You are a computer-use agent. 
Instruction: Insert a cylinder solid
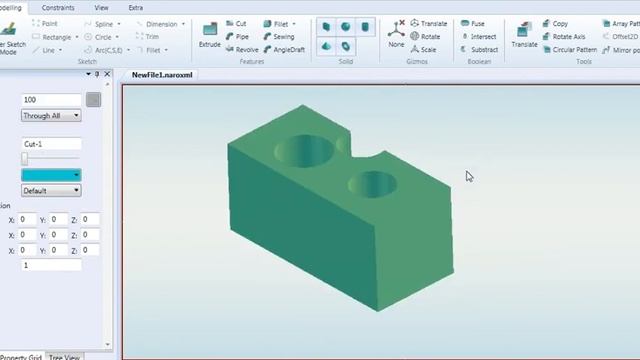(x=365, y=27)
